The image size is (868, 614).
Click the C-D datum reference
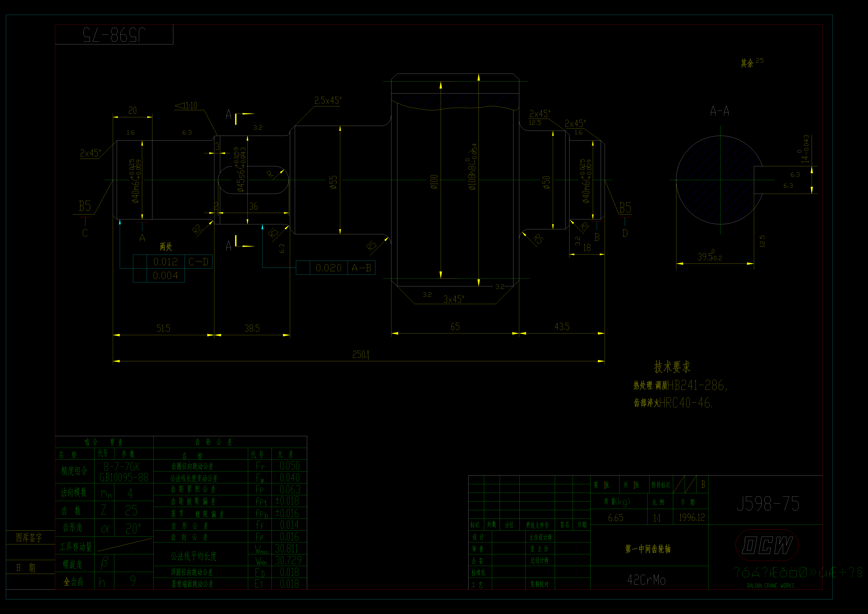click(198, 262)
